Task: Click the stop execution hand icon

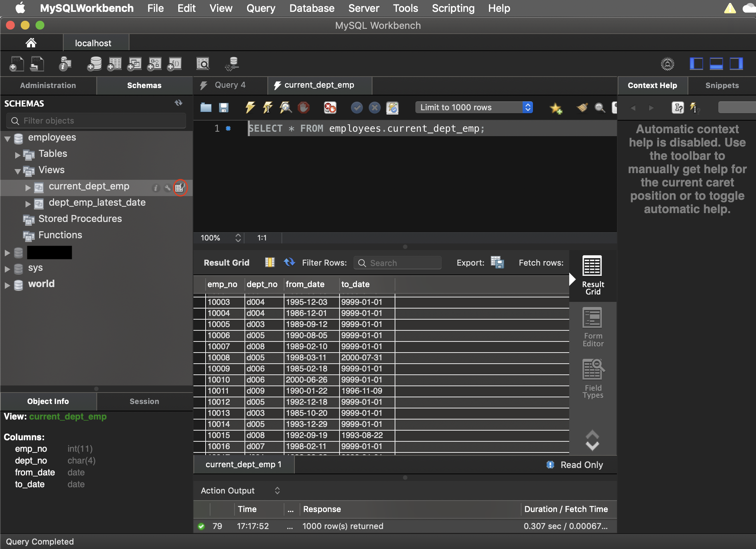Action: 304,108
